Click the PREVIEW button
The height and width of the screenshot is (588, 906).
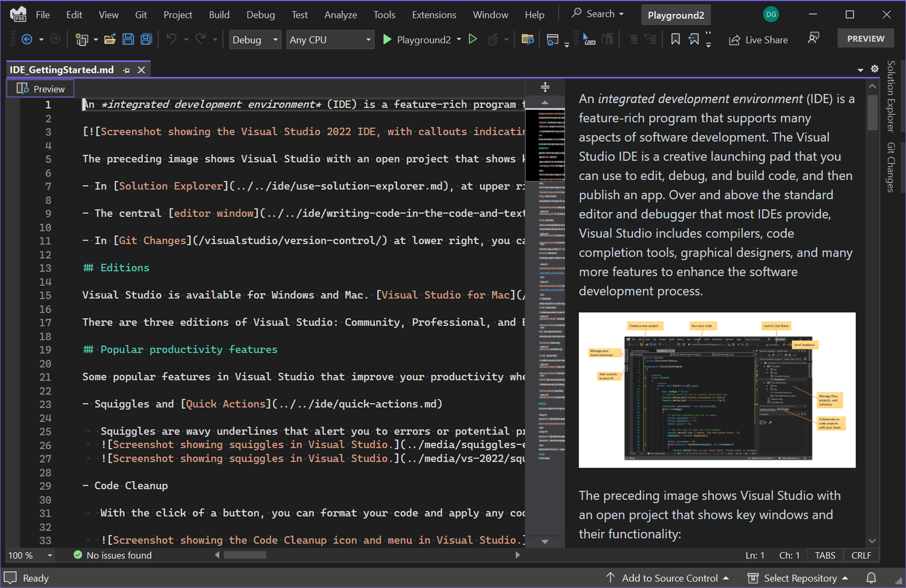865,38
